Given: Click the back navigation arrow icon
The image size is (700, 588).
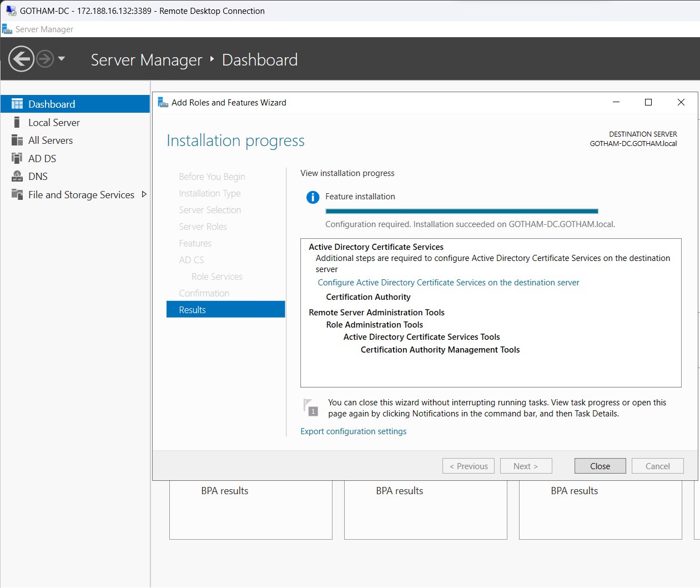Looking at the screenshot, I should pyautogui.click(x=22, y=59).
